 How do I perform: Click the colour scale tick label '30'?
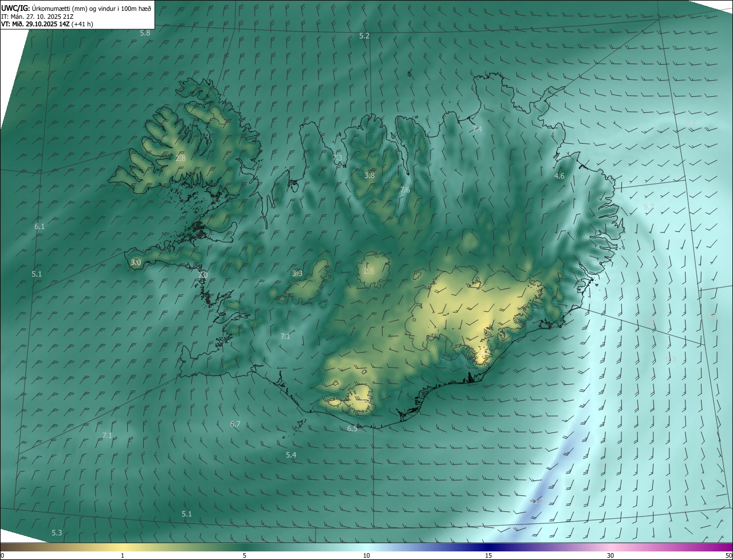point(610,556)
